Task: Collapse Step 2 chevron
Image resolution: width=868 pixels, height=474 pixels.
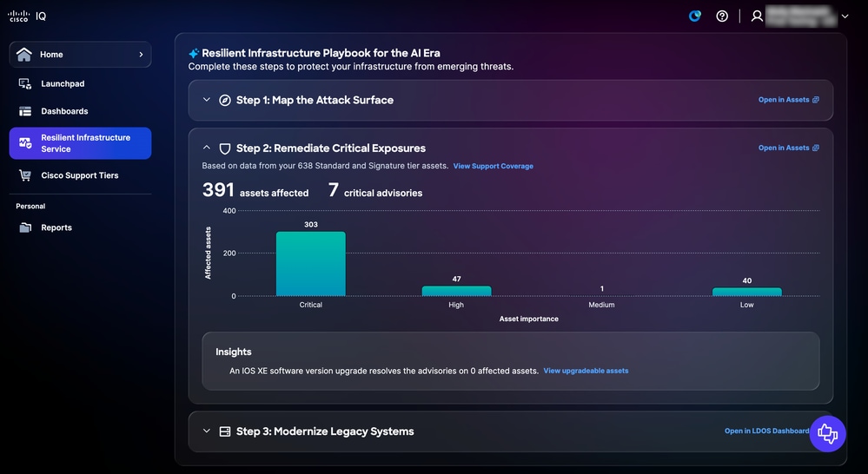Action: (x=207, y=148)
